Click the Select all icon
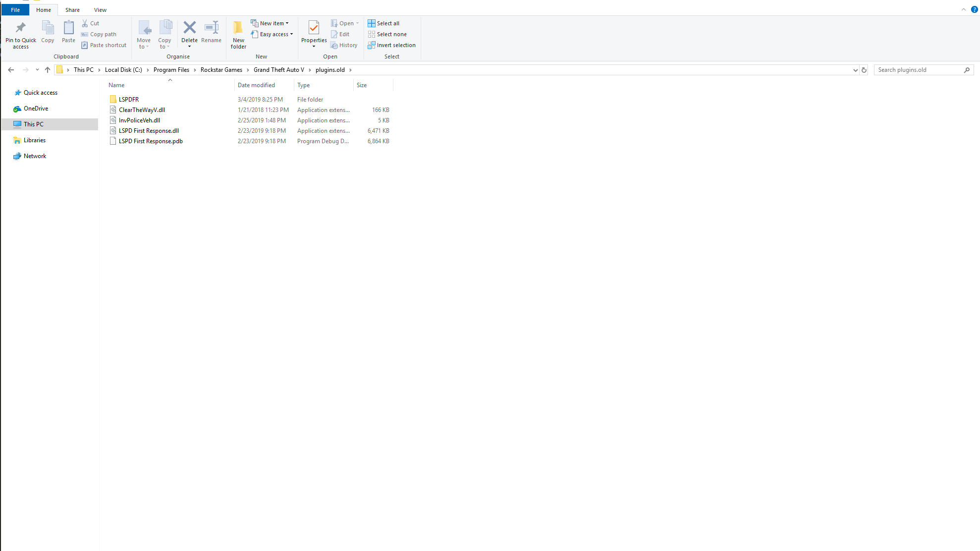Viewport: 980px width, 551px height. pyautogui.click(x=372, y=23)
